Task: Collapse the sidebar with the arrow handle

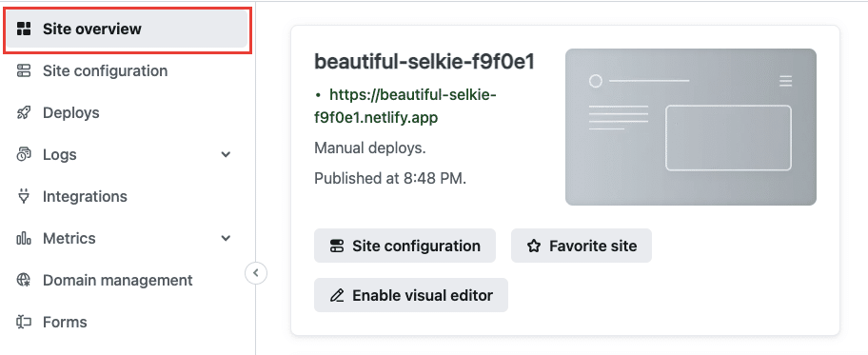Action: coord(256,272)
